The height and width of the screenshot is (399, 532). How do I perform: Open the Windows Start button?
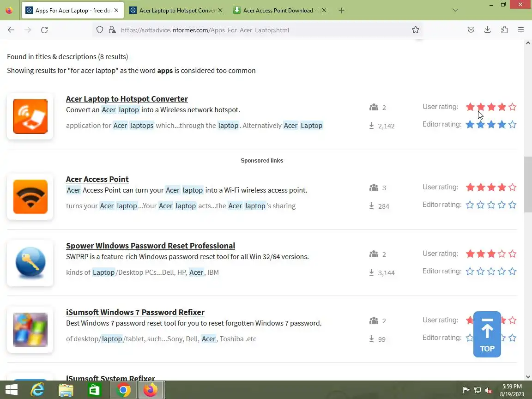pyautogui.click(x=12, y=390)
